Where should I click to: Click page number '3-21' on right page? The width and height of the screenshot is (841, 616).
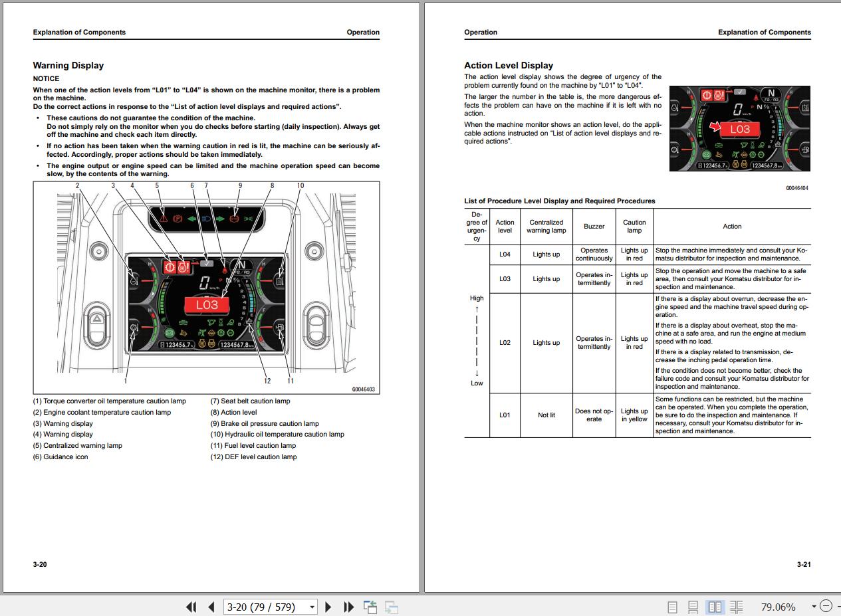click(x=804, y=564)
